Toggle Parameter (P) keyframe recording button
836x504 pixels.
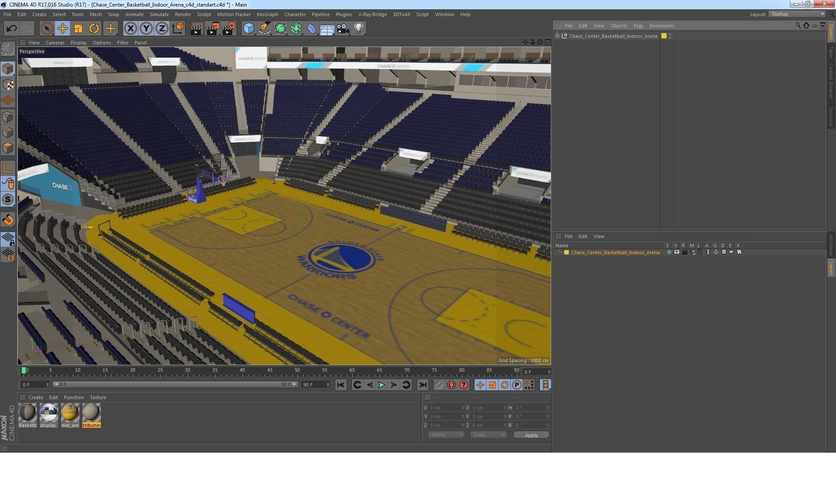(x=516, y=385)
